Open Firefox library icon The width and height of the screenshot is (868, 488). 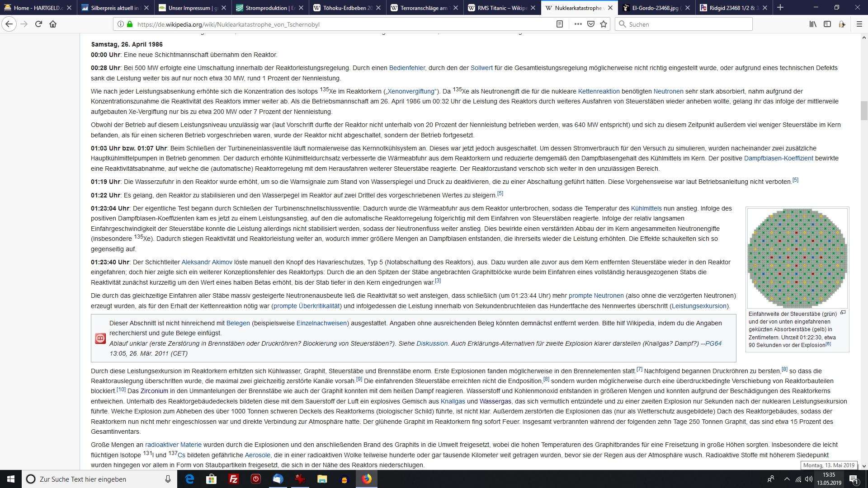(812, 24)
